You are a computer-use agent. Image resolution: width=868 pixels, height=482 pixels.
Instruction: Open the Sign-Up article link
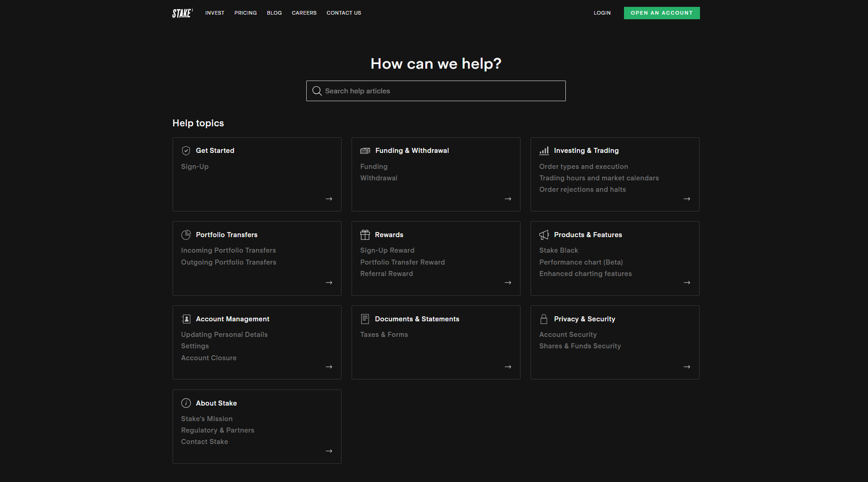click(x=195, y=167)
